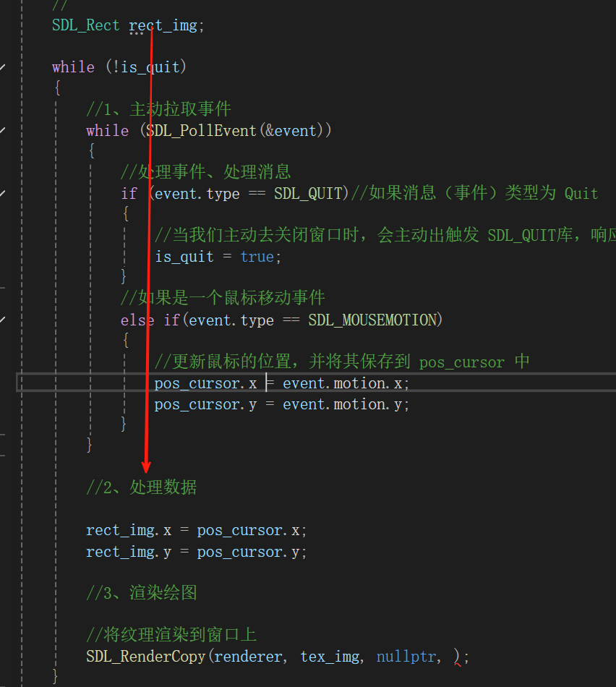Click the comment //2、处理数据
The width and height of the screenshot is (616, 687).
pos(142,487)
